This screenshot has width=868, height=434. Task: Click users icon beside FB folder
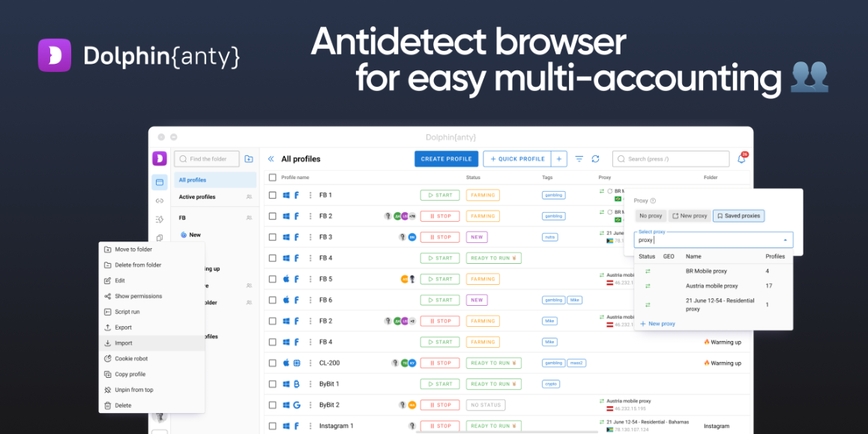(249, 218)
